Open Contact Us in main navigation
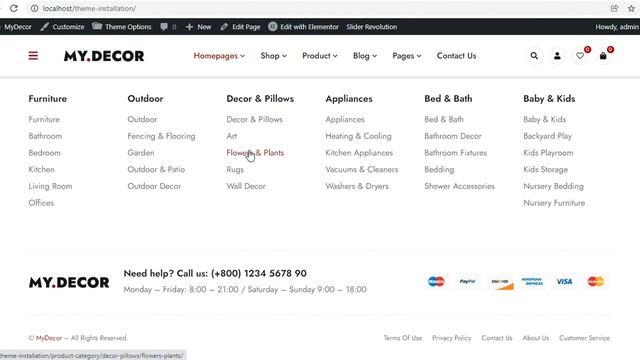640x360 pixels. pyautogui.click(x=456, y=56)
